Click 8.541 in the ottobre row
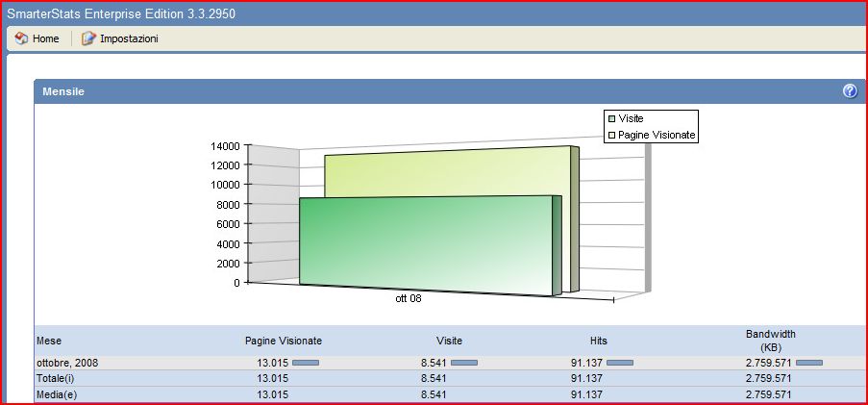Viewport: 868px width, 405px height. [x=434, y=363]
